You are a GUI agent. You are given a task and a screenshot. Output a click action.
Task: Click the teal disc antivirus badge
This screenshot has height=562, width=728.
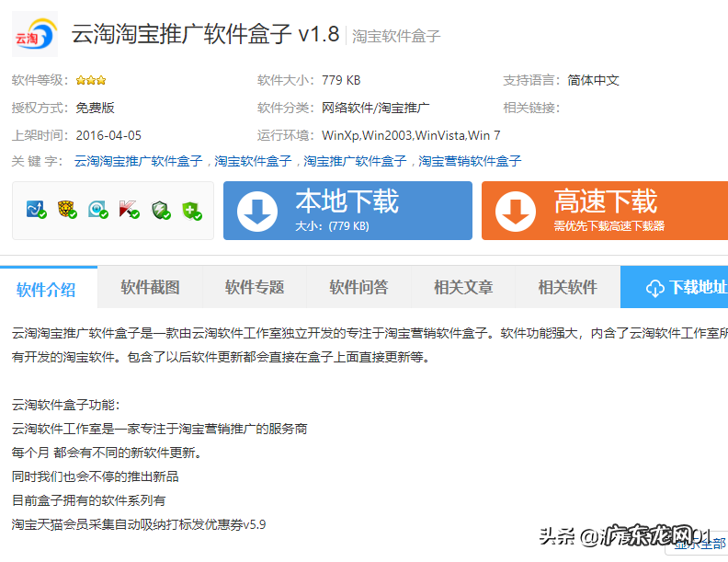(x=98, y=210)
